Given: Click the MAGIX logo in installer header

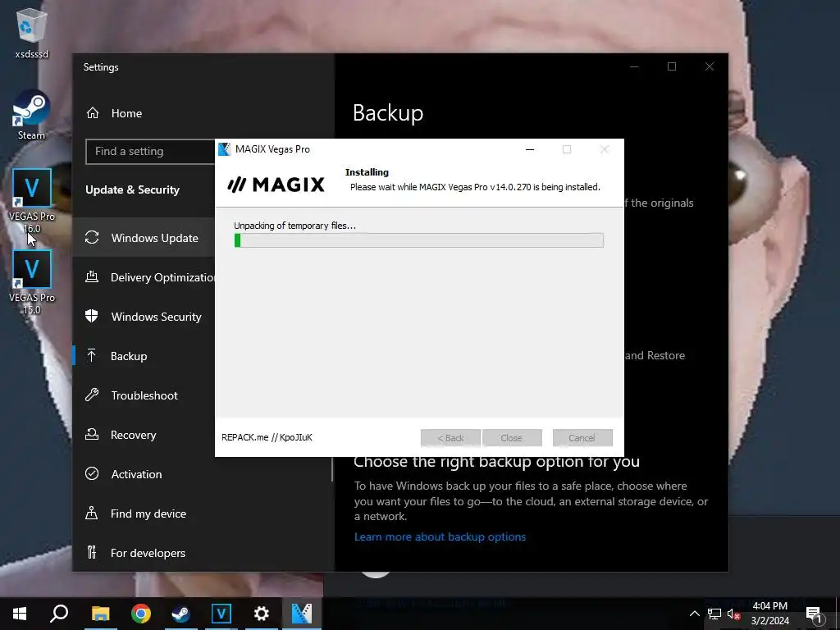Looking at the screenshot, I should (x=276, y=185).
